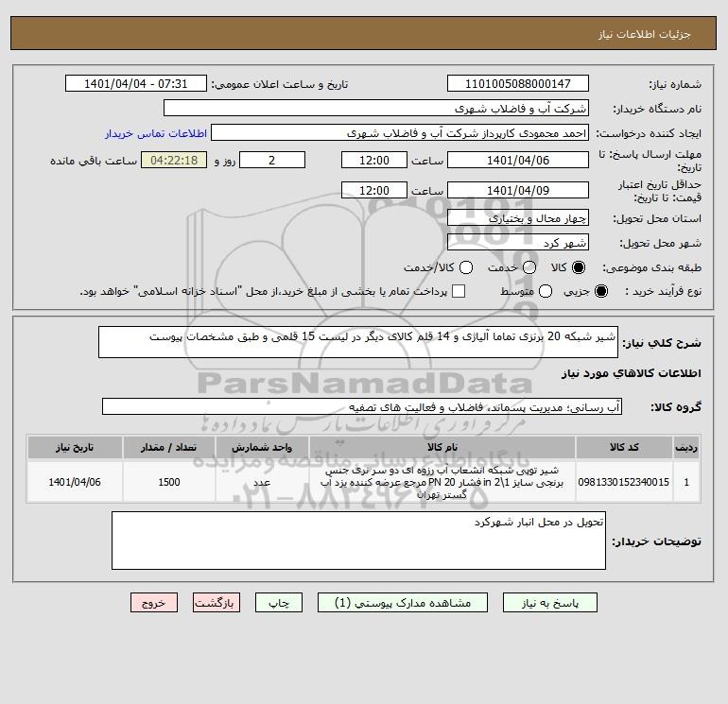Click the چاپ print button

[x=279, y=603]
